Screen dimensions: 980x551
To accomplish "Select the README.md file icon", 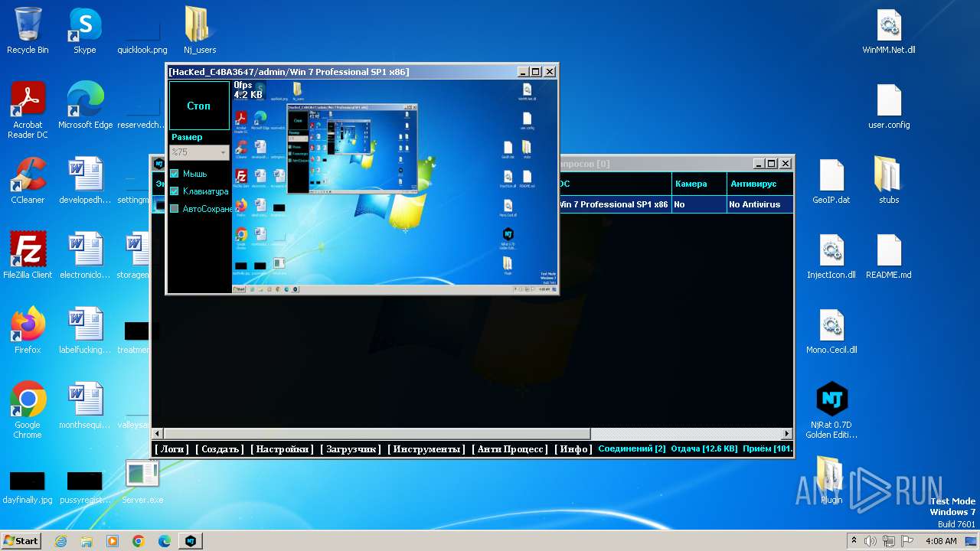I will pos(889,256).
